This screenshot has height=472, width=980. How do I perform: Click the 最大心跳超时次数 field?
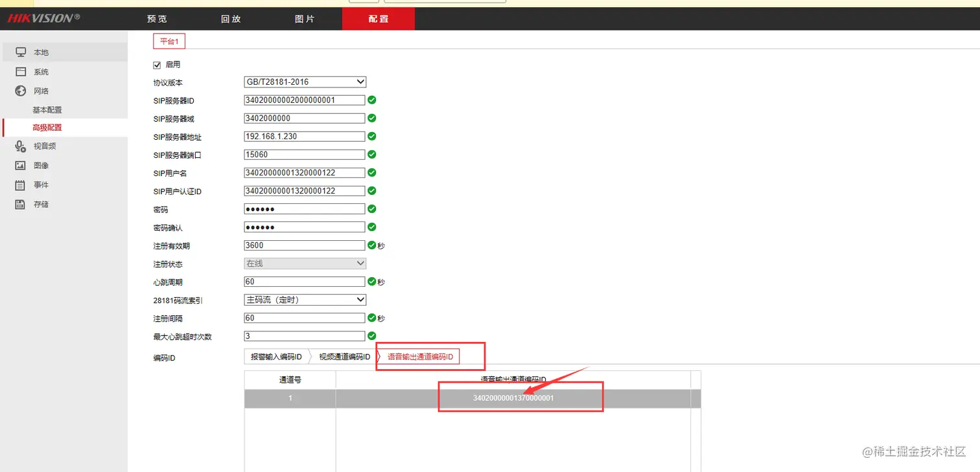pyautogui.click(x=305, y=336)
